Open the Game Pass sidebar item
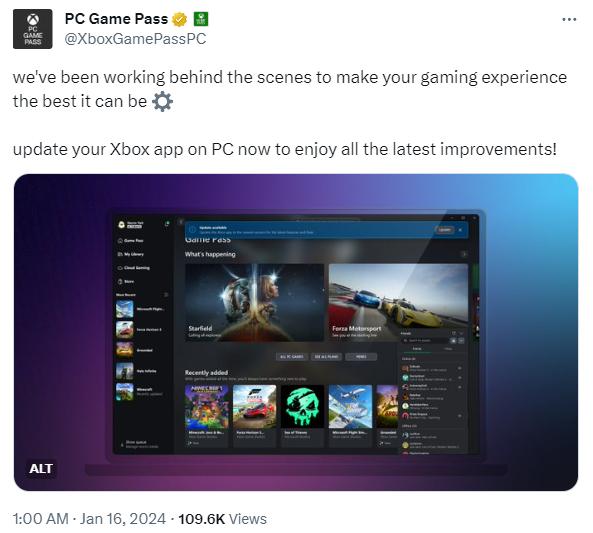 click(x=130, y=241)
